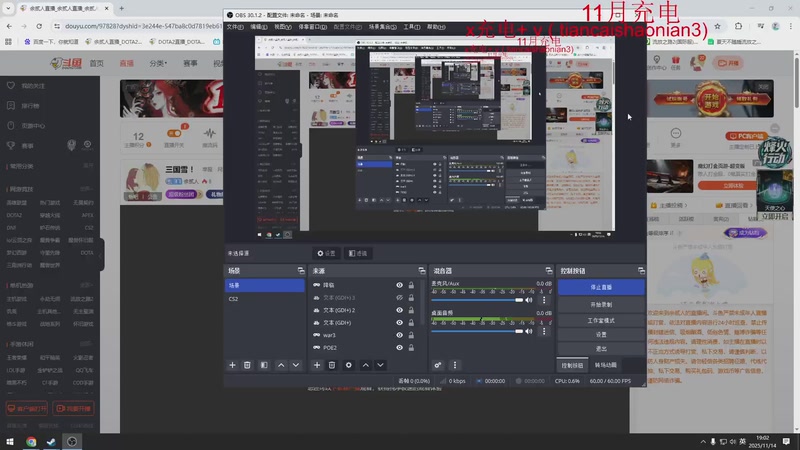This screenshot has width=800, height=450.
Task: Undock the 混音器 panel with its float icon
Action: coord(549,270)
